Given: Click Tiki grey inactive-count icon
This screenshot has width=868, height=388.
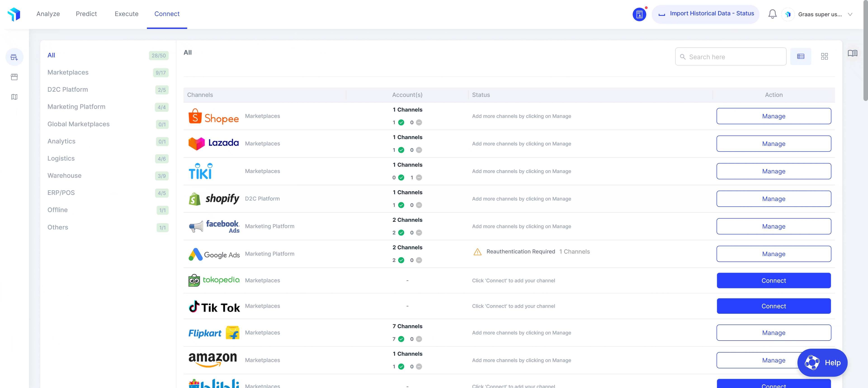Looking at the screenshot, I should coord(419,178).
